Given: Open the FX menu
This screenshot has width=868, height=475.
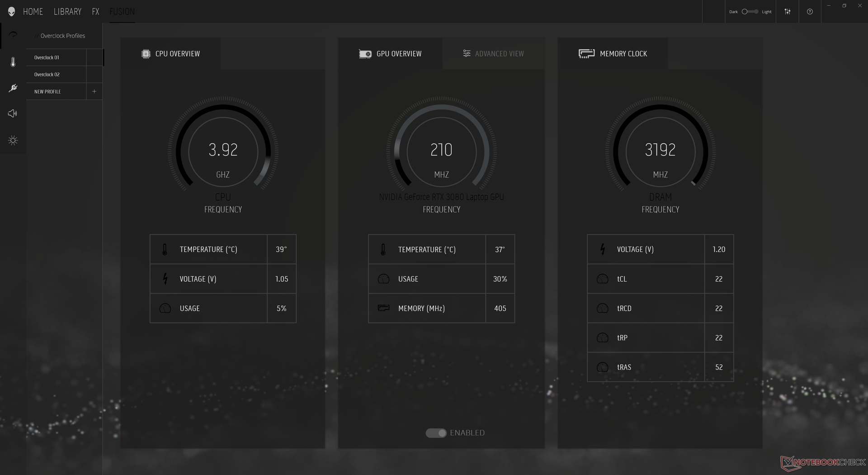Looking at the screenshot, I should 95,12.
